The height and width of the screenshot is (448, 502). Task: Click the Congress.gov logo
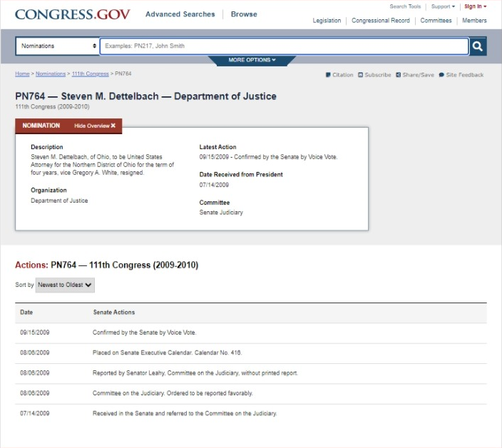click(72, 14)
